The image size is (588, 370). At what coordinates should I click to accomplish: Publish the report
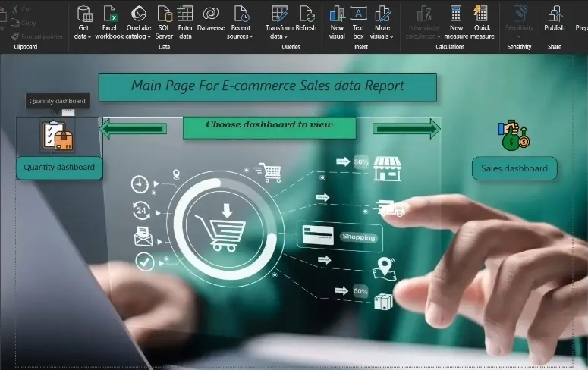555,19
